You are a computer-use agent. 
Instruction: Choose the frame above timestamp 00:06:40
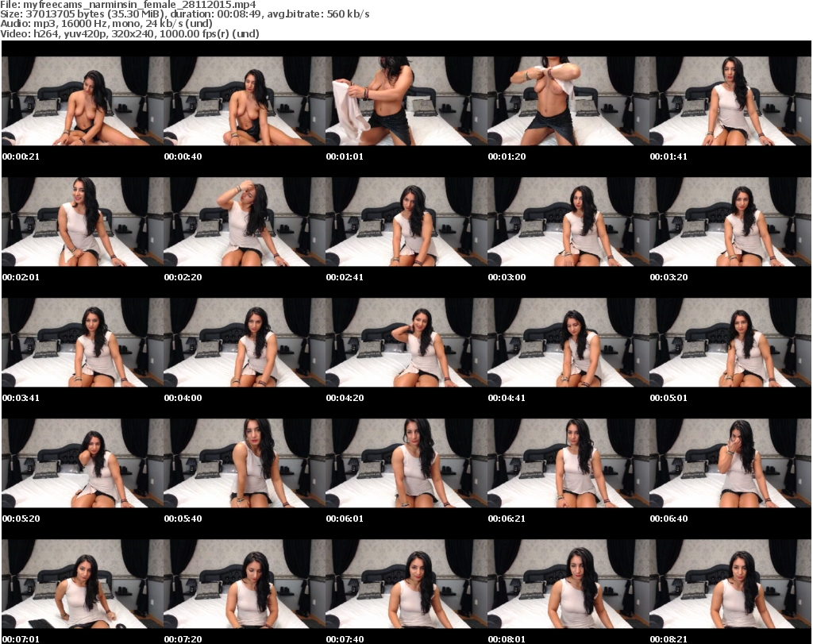click(x=730, y=463)
